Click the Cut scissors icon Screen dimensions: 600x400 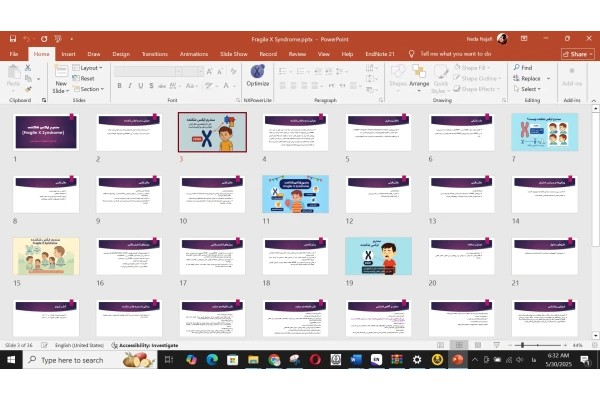[x=28, y=68]
